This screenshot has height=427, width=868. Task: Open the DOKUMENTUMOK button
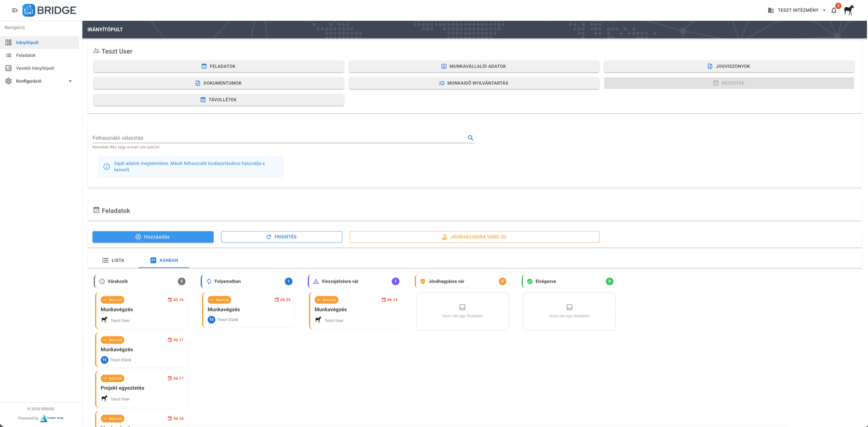point(218,83)
